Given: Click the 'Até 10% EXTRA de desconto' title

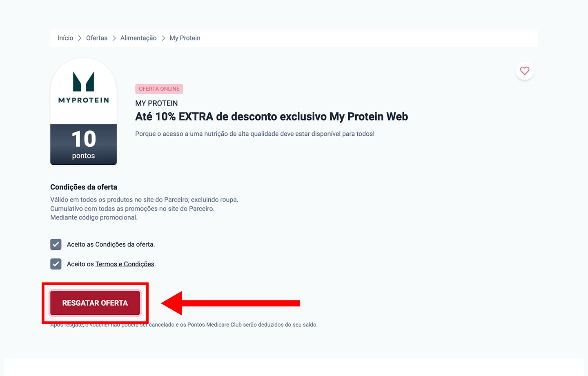Looking at the screenshot, I should click(272, 116).
